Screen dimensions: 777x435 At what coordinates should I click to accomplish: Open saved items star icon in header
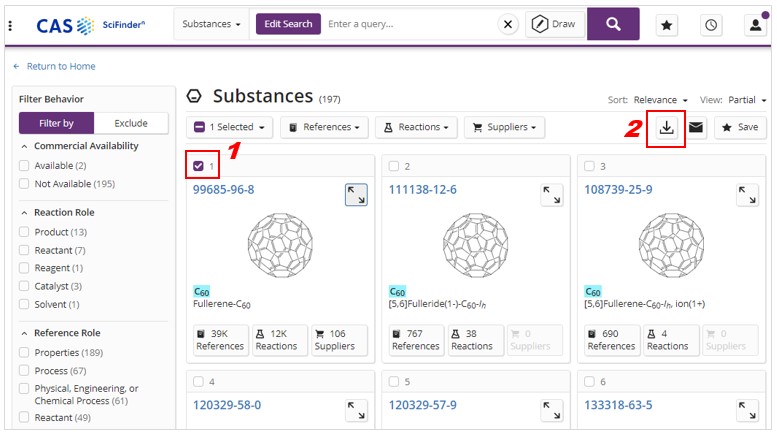pyautogui.click(x=666, y=25)
